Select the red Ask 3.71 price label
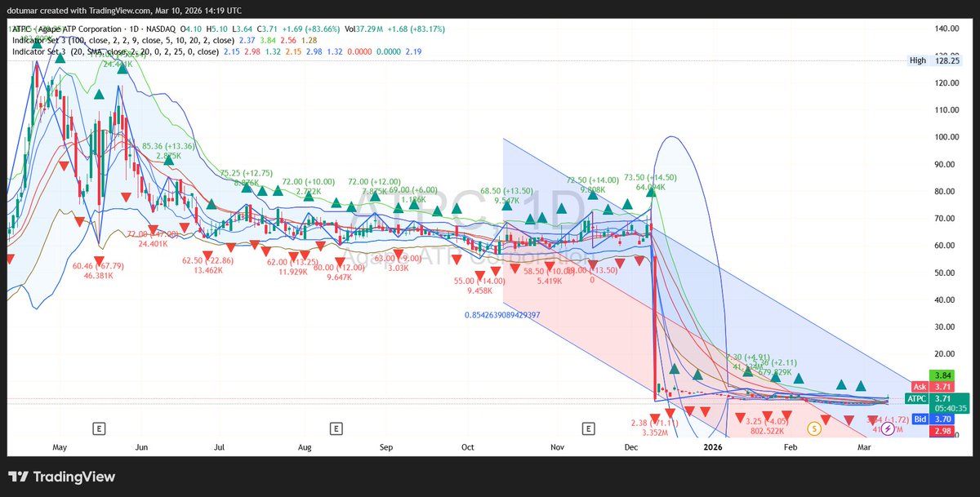Image resolution: width=980 pixels, height=497 pixels. click(x=932, y=387)
